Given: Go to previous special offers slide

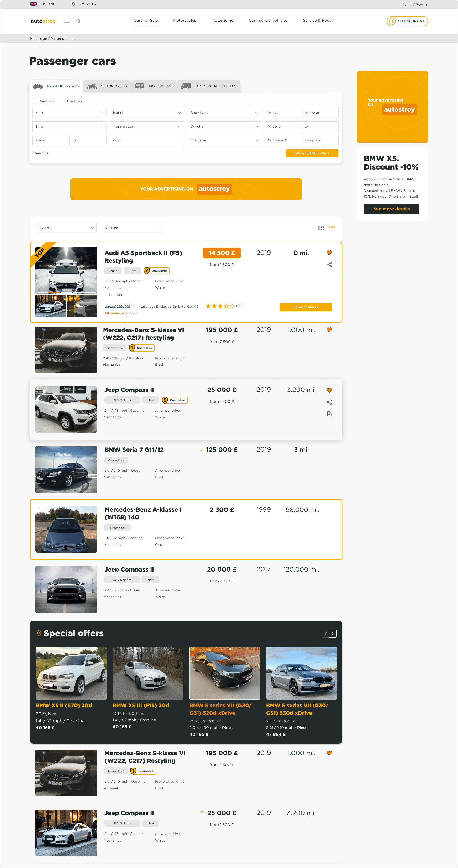Looking at the screenshot, I should coord(325,634).
